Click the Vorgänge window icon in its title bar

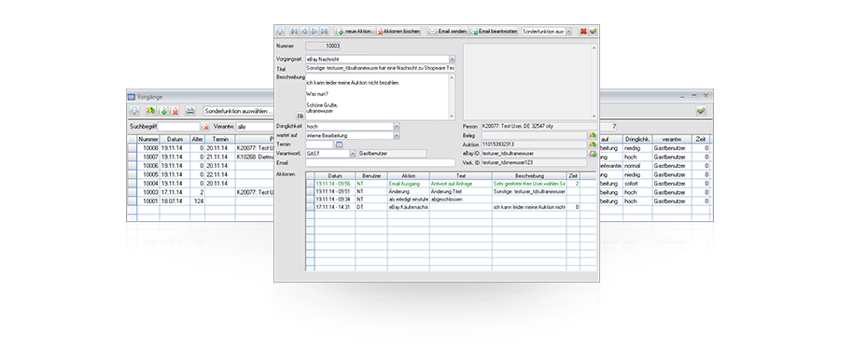click(132, 97)
